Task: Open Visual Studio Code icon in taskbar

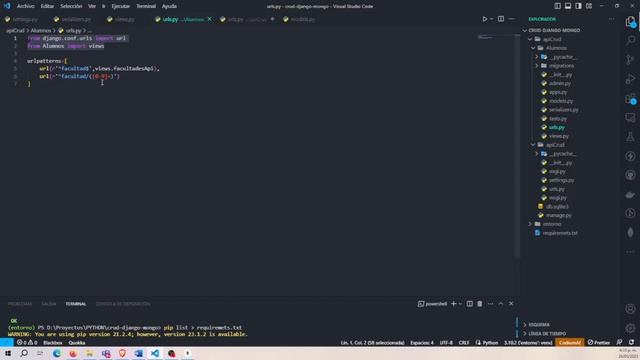Action: (155, 353)
